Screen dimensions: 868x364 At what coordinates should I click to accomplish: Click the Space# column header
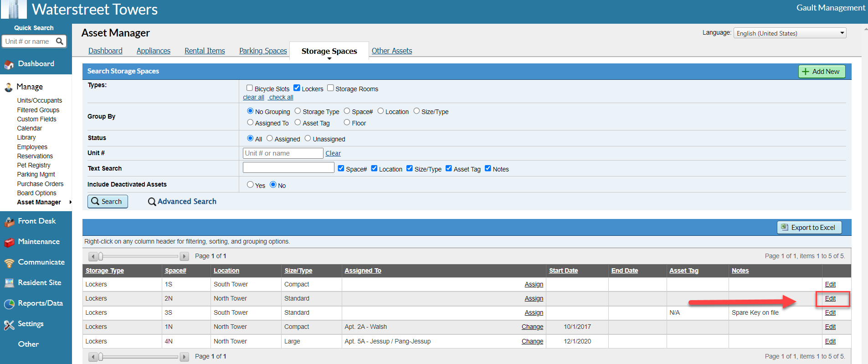point(175,270)
